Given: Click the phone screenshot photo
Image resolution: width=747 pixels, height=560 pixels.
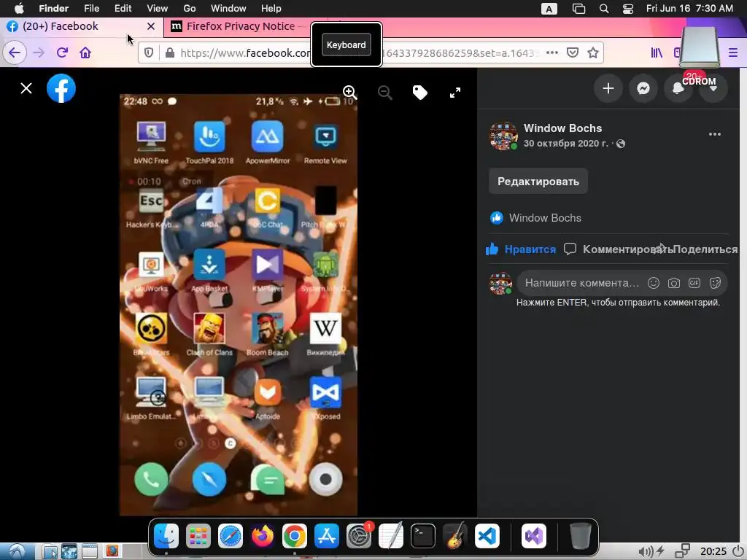Looking at the screenshot, I should coord(239,305).
